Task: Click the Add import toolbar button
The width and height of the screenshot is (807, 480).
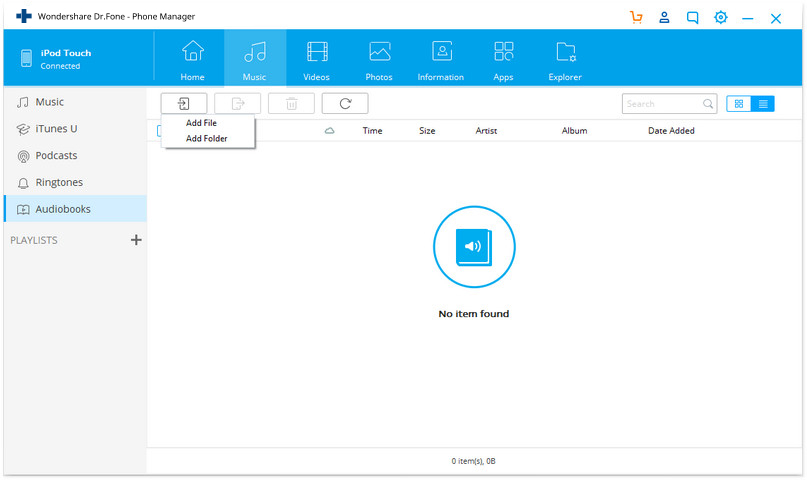Action: click(184, 103)
